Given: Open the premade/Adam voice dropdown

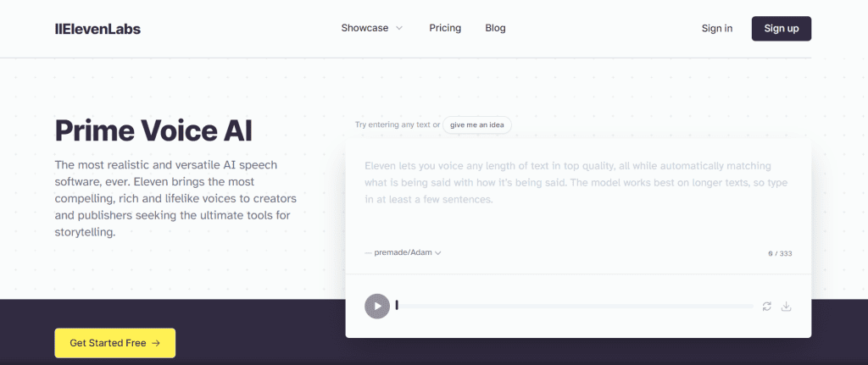Looking at the screenshot, I should [x=403, y=252].
